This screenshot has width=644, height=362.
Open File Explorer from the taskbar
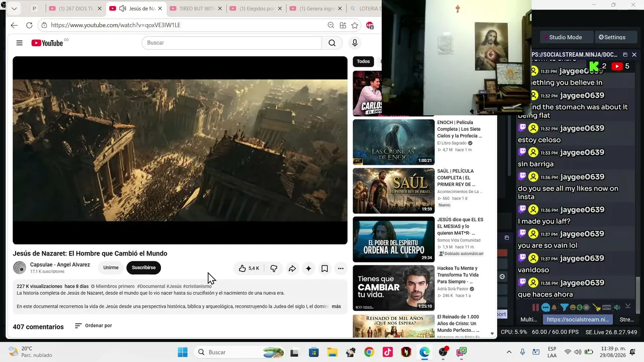coord(332,352)
